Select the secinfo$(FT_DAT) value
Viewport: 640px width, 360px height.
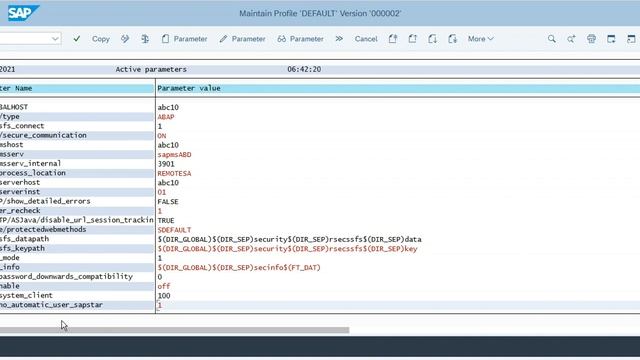pyautogui.click(x=239, y=267)
